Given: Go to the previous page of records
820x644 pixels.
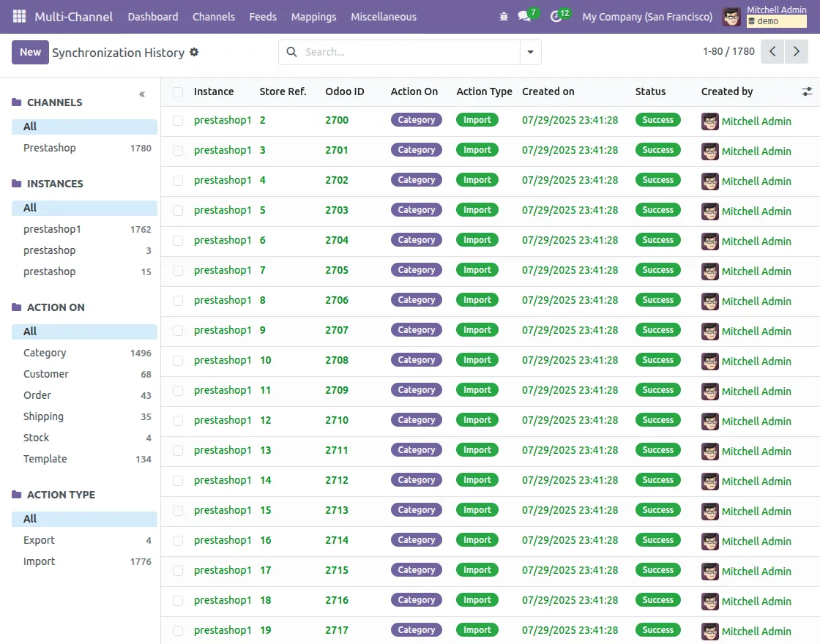Looking at the screenshot, I should pyautogui.click(x=772, y=52).
